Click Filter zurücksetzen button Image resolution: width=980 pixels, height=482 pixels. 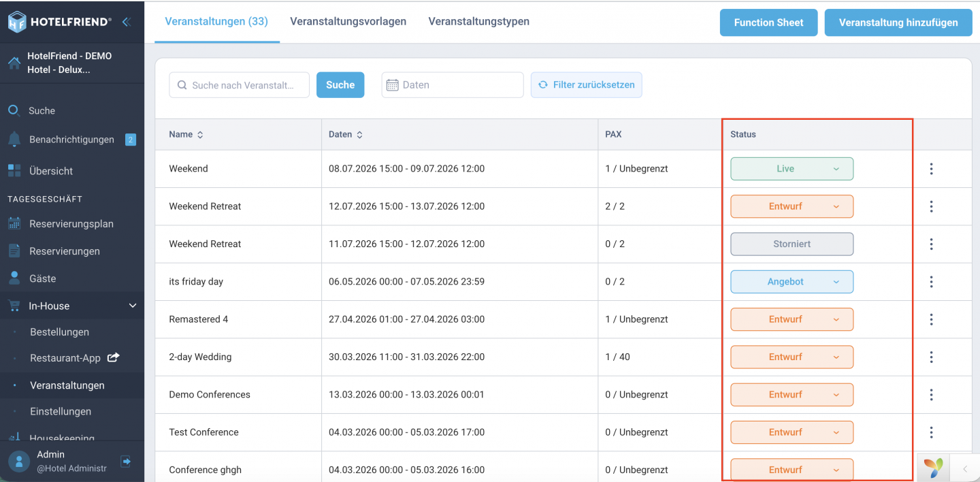tap(586, 85)
